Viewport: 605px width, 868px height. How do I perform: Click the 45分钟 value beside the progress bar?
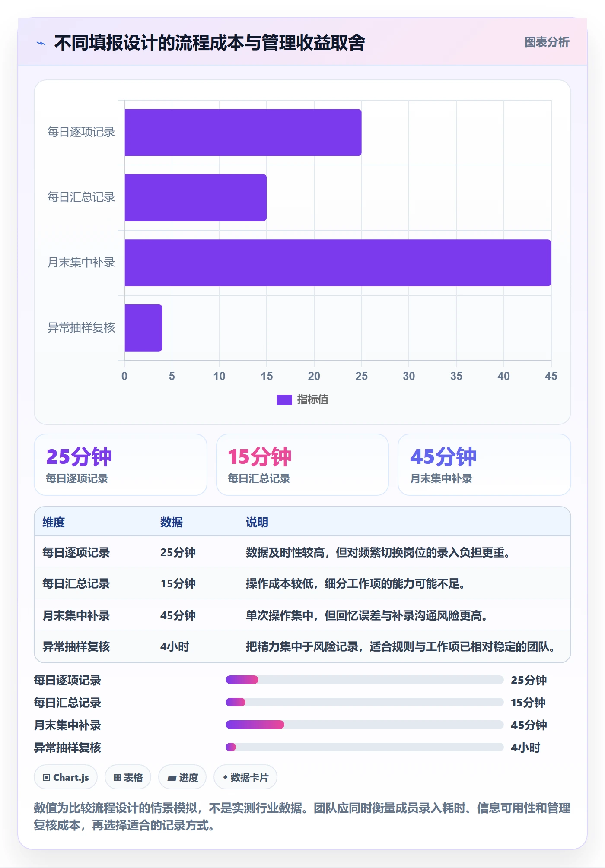coord(529,725)
